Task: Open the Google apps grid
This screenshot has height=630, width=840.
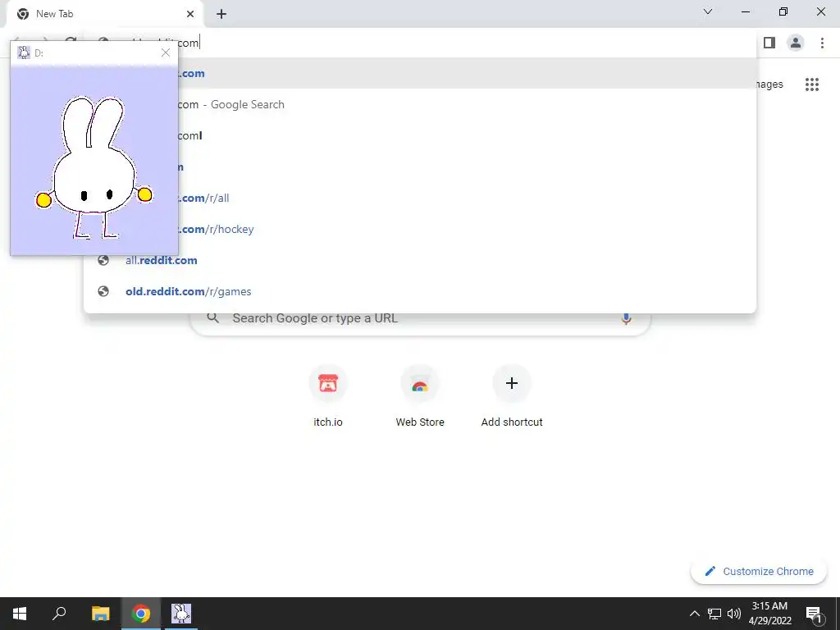Action: click(x=811, y=84)
